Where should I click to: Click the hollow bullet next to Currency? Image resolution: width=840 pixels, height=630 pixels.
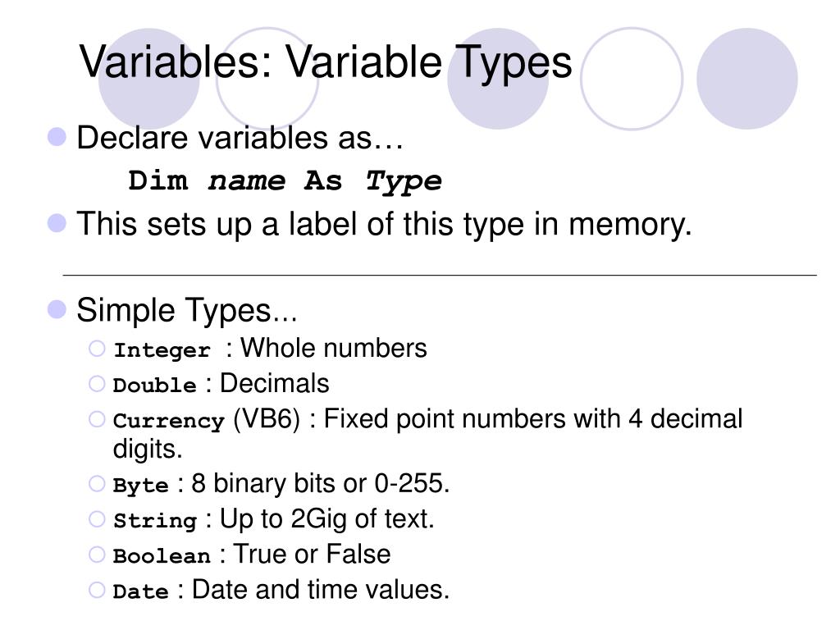point(97,419)
